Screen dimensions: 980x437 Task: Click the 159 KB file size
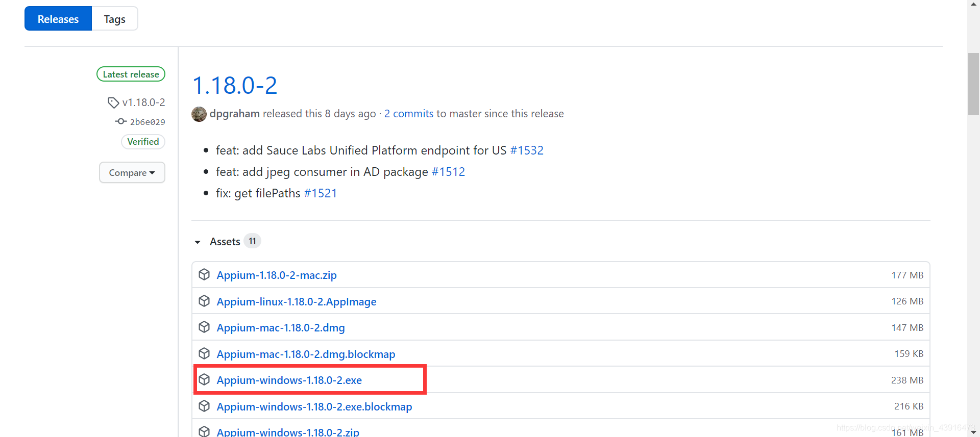909,354
